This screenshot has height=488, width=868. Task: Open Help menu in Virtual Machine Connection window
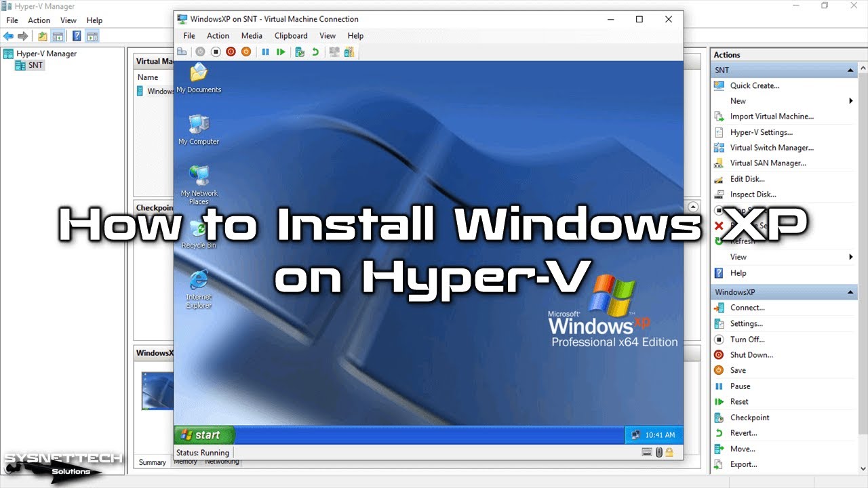pos(355,36)
